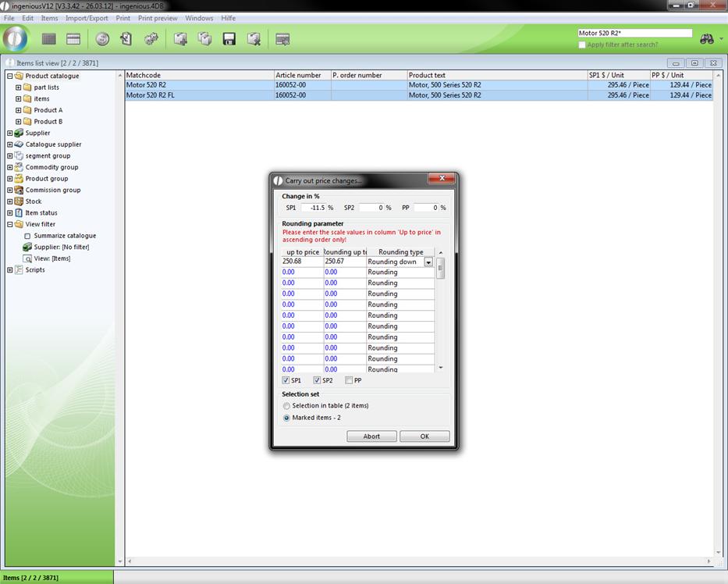This screenshot has height=584, width=728.
Task: Expand the Commodity group tree node
Action: pyautogui.click(x=10, y=167)
